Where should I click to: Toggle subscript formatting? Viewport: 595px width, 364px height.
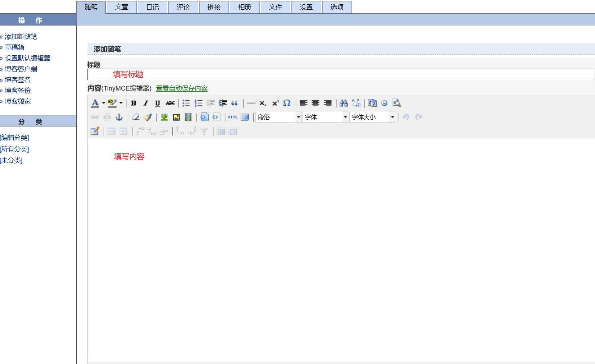[x=263, y=103]
